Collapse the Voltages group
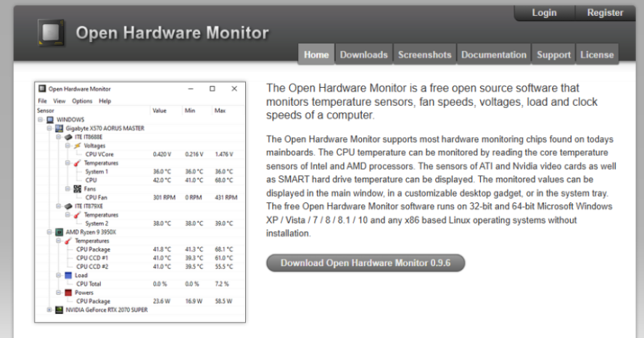This screenshot has width=644, height=338. tap(67, 145)
